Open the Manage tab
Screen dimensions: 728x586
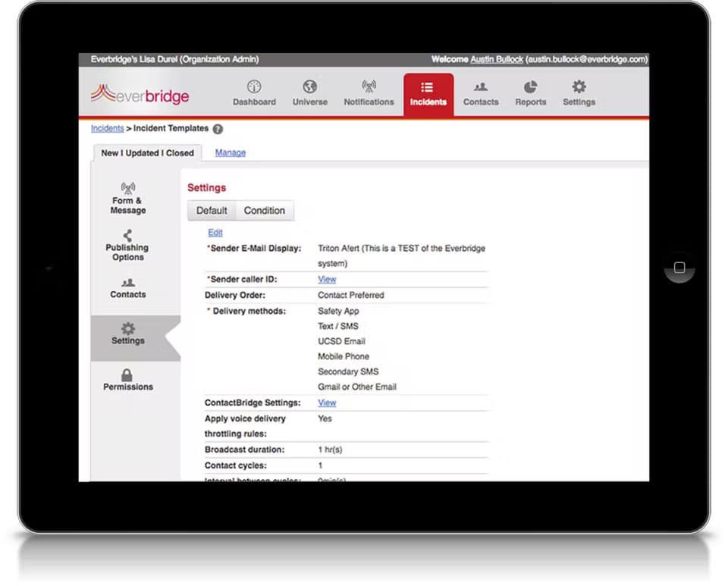coord(230,152)
